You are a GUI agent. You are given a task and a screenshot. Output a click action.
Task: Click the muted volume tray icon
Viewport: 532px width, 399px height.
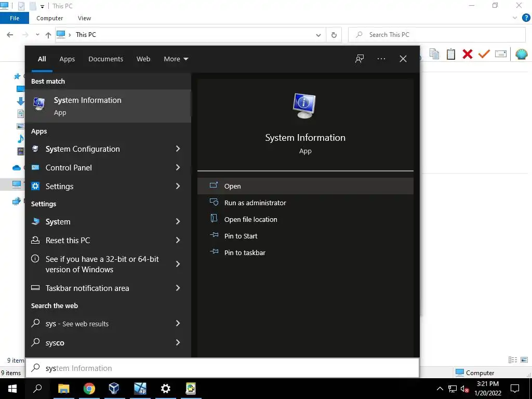tap(465, 389)
